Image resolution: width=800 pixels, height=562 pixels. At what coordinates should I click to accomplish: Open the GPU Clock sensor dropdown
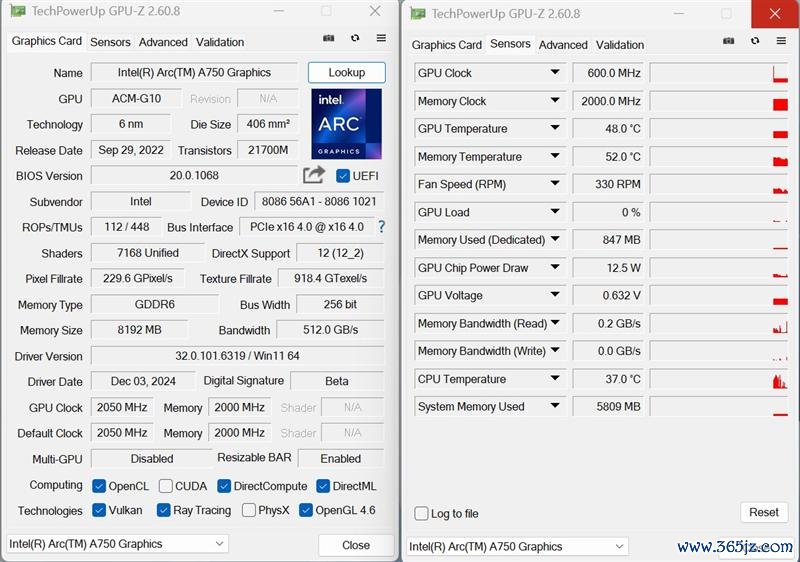[555, 72]
